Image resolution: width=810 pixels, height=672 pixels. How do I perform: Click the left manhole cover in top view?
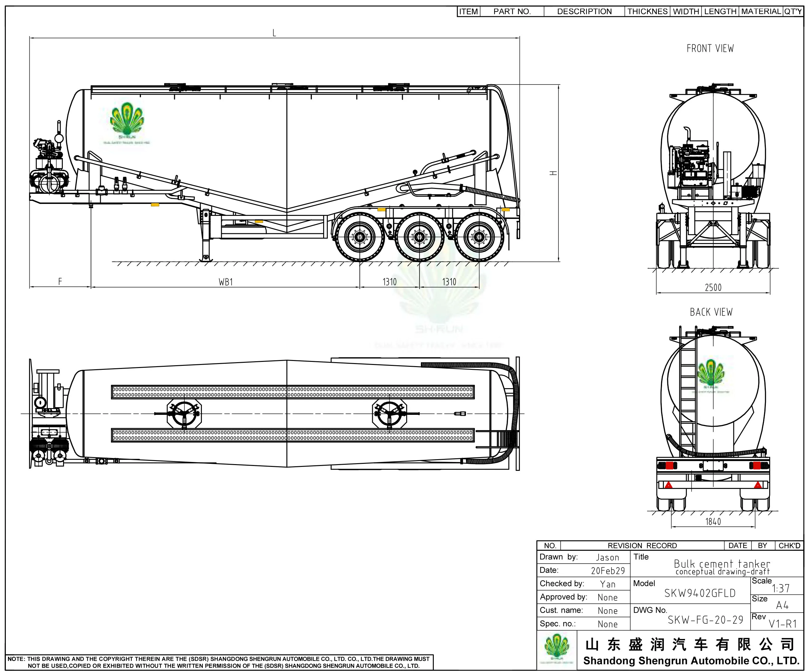[184, 414]
